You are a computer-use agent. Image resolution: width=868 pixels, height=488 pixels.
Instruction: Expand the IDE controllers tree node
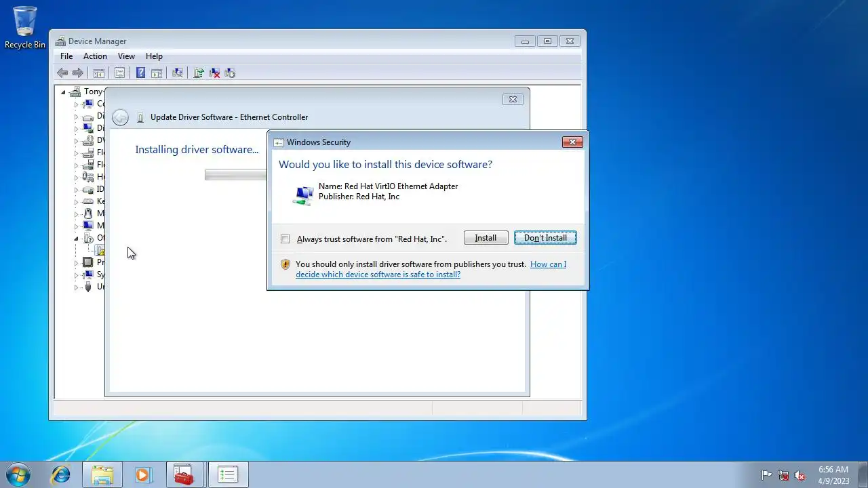[x=76, y=190]
